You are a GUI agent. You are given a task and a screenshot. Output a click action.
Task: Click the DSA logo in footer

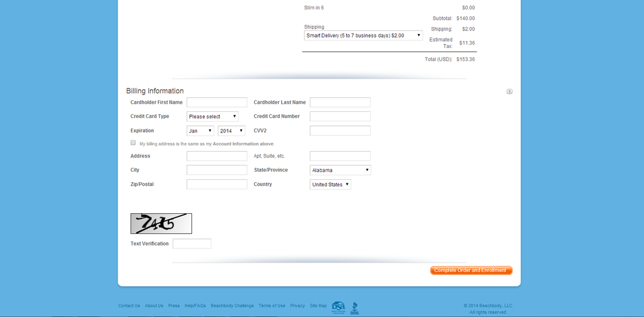tap(338, 308)
